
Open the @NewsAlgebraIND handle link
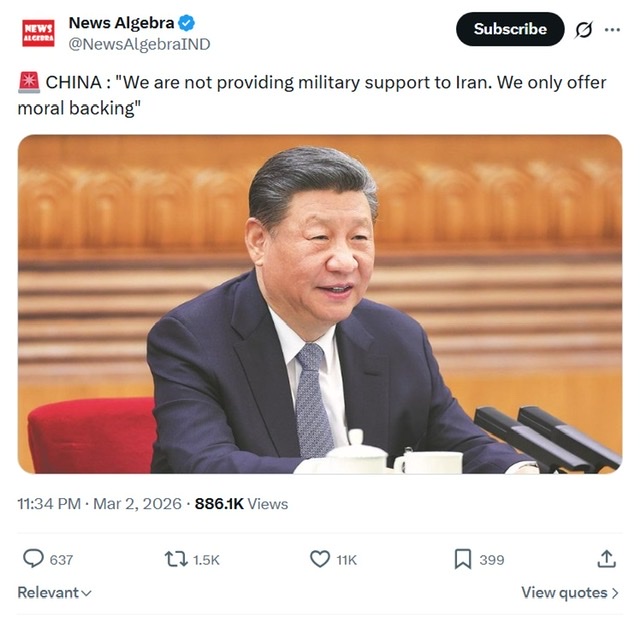(139, 44)
